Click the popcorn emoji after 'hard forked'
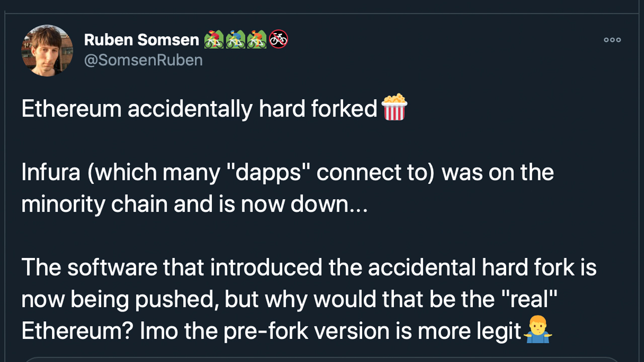644x362 pixels. pos(394,107)
